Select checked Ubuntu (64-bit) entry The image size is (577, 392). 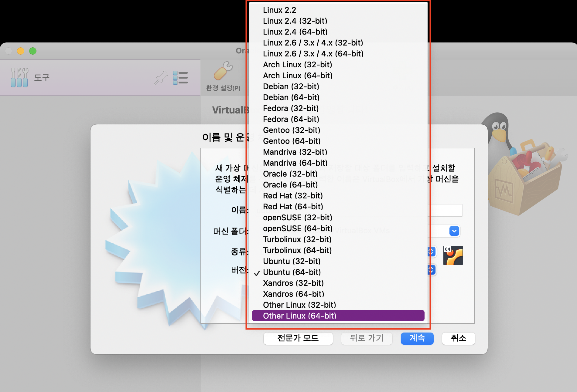point(338,272)
